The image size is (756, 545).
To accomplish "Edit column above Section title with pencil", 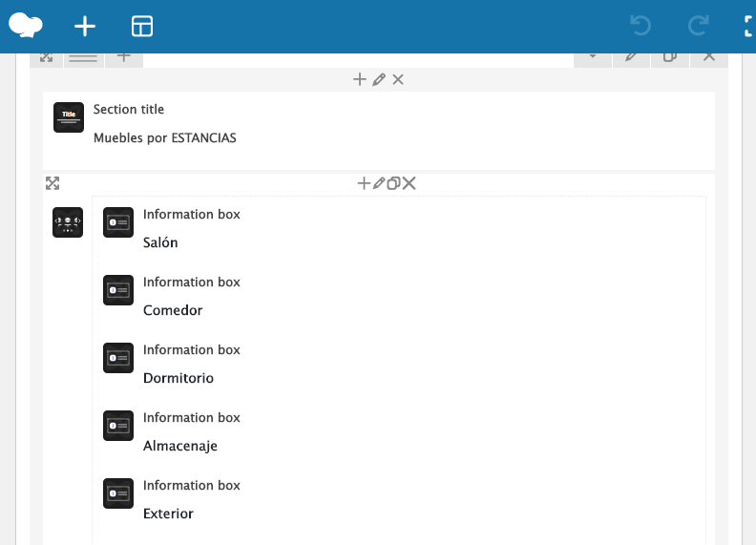I will click(x=379, y=79).
